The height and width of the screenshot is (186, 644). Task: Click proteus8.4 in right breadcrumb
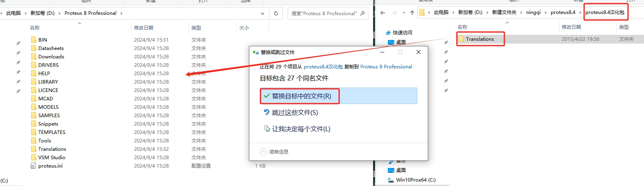(563, 12)
